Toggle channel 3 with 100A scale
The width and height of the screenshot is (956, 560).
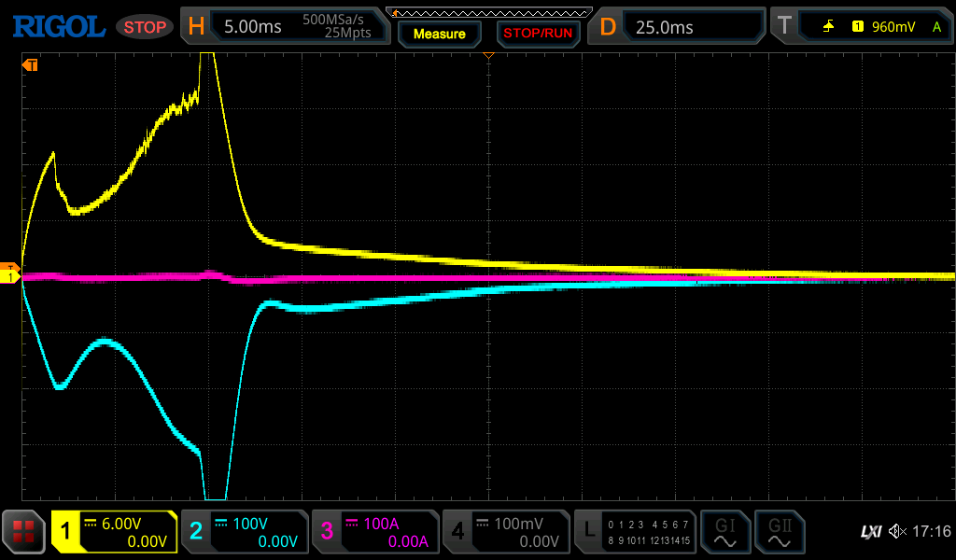pyautogui.click(x=374, y=532)
